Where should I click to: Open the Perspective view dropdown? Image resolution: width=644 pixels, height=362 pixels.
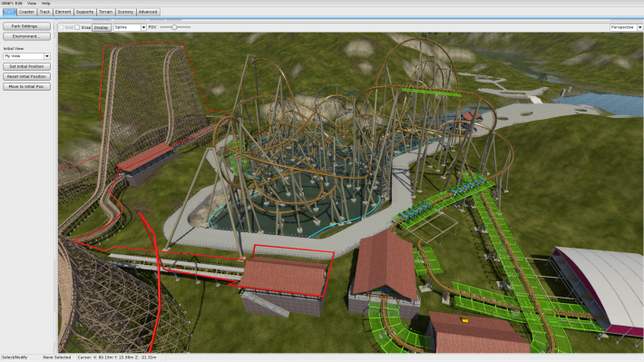626,27
